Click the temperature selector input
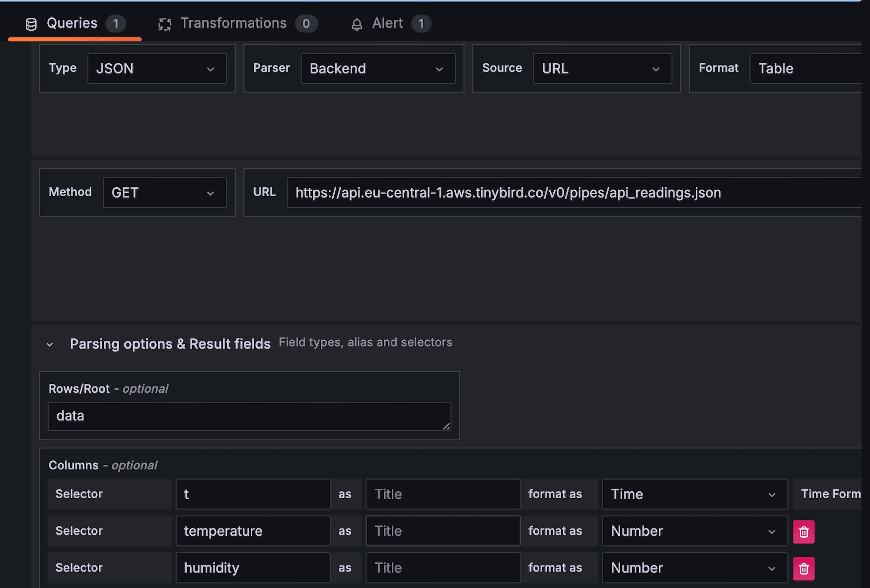 coord(253,531)
